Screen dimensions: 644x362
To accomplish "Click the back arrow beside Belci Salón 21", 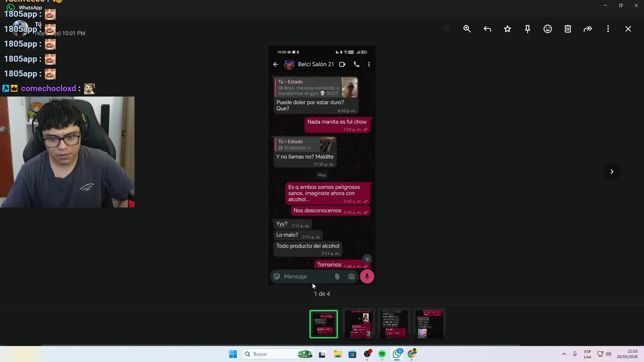I will (x=276, y=64).
